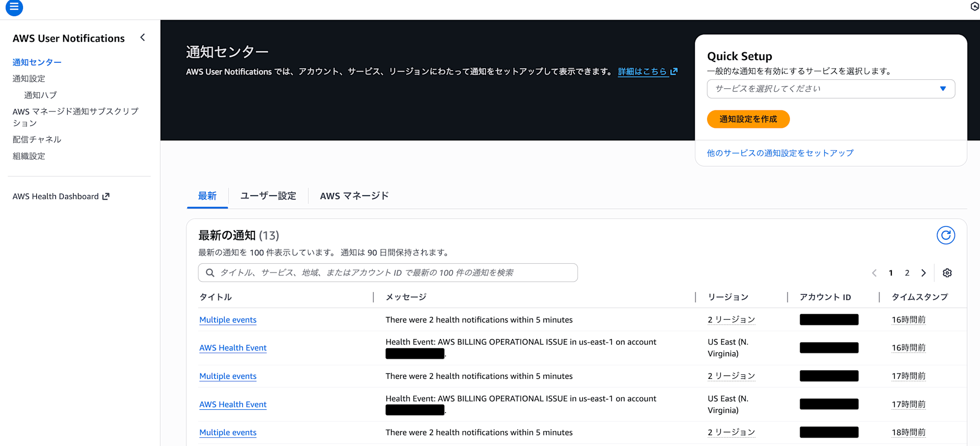Viewport: 980px width, 446px height.
Task: Switch to the AWS マネージド tab
Action: click(x=354, y=196)
